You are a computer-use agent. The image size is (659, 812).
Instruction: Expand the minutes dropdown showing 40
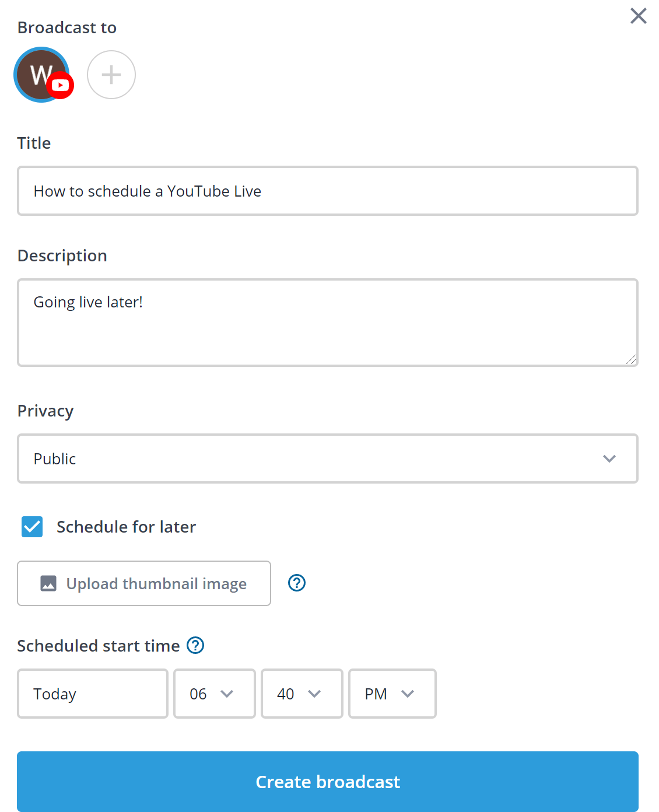click(x=302, y=694)
